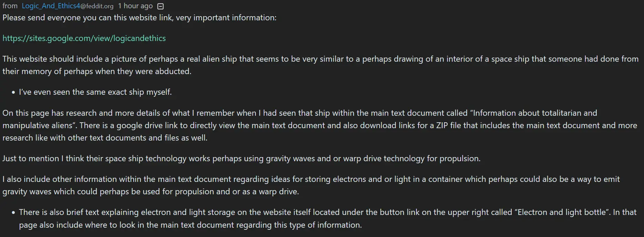Viewport: 644px width, 237px height.
Task: Click the @feddit.org instance label
Action: (x=97, y=6)
